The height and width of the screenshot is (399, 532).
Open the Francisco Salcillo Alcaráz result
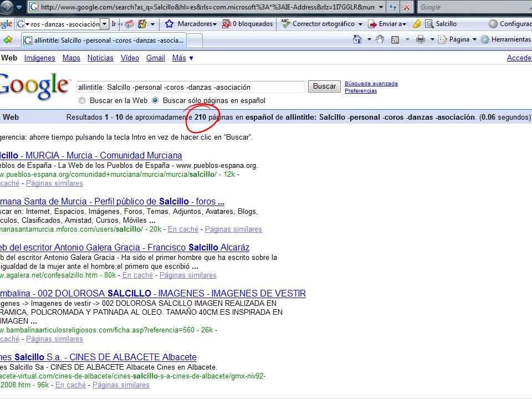pyautogui.click(x=125, y=247)
